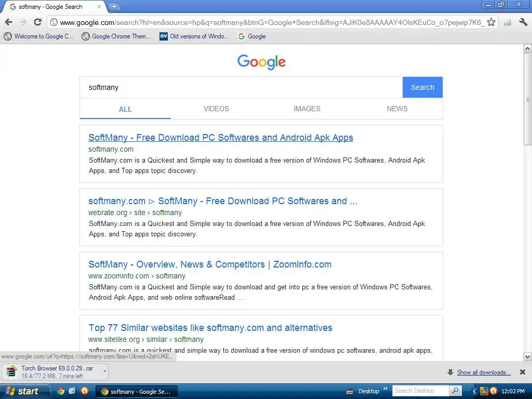Click the scrollbar up arrow
This screenshot has height=399, width=532.
(x=528, y=48)
